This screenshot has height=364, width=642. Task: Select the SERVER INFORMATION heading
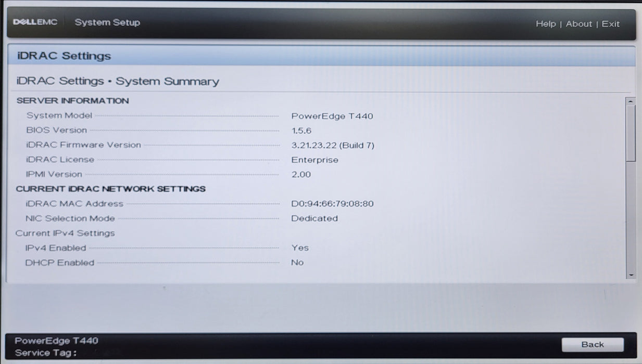pos(72,101)
